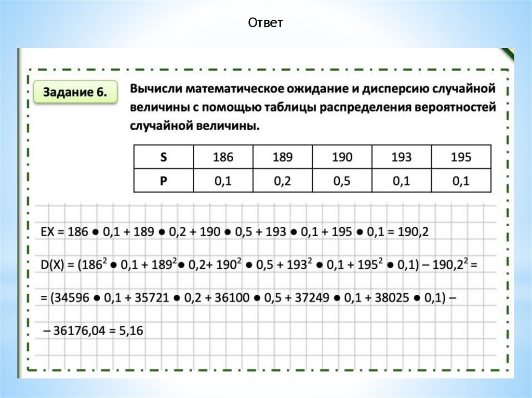Screen dimensions: 532x398
Task: Click the value 36100 in the calculation
Action: pos(232,298)
